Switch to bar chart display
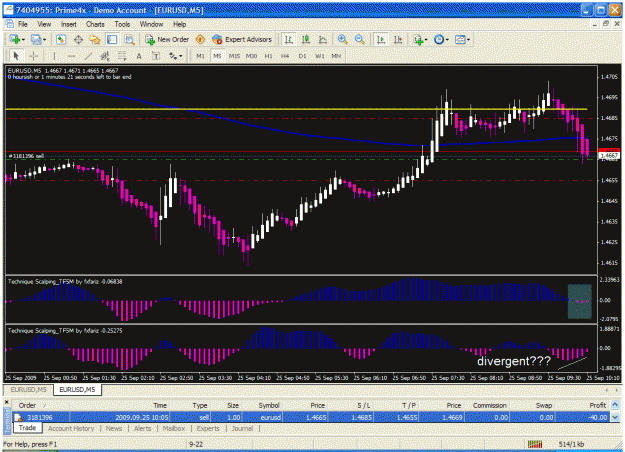625x452 pixels. coord(289,39)
